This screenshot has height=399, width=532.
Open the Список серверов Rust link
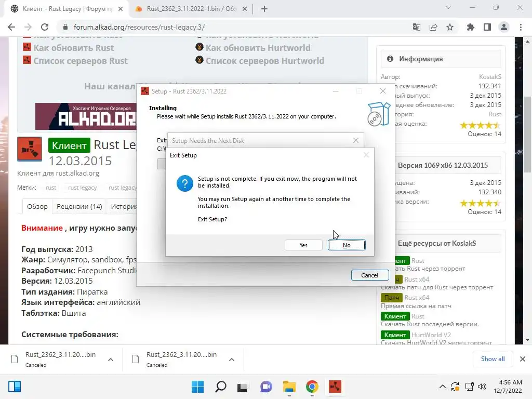81,61
